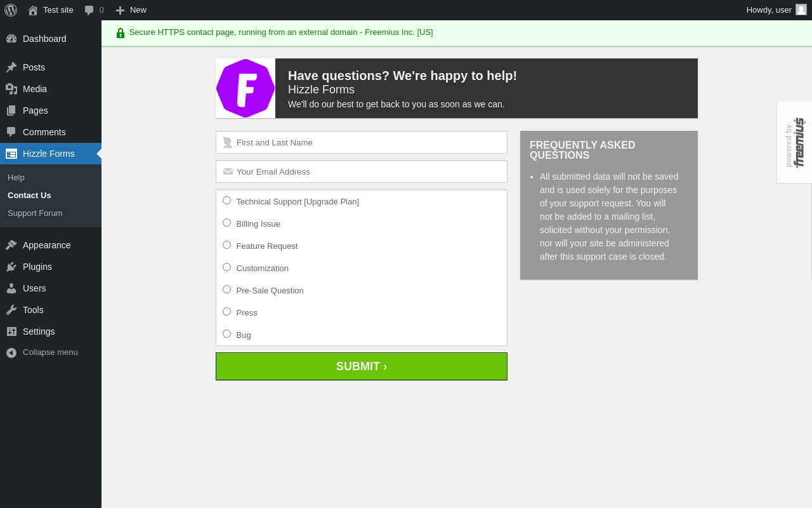812x508 pixels.
Task: Choose the Bug radio button
Action: pos(226,334)
